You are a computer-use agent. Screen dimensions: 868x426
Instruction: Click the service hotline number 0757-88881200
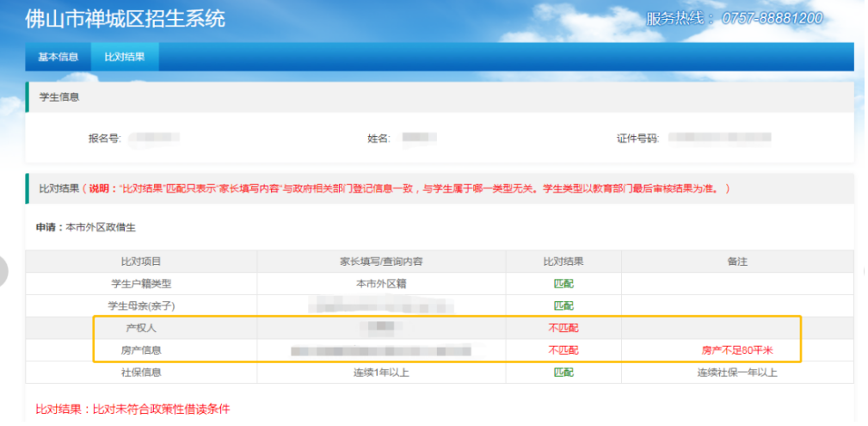[772, 18]
